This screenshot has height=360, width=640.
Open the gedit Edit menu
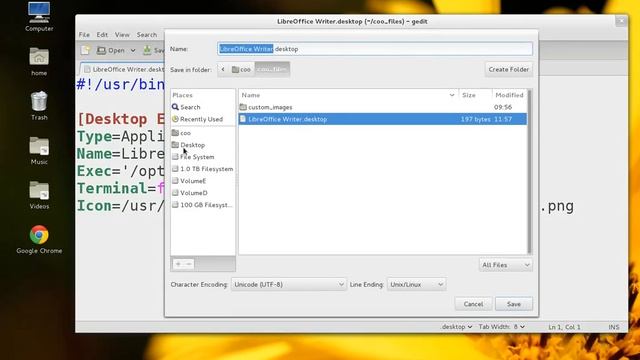pos(102,35)
